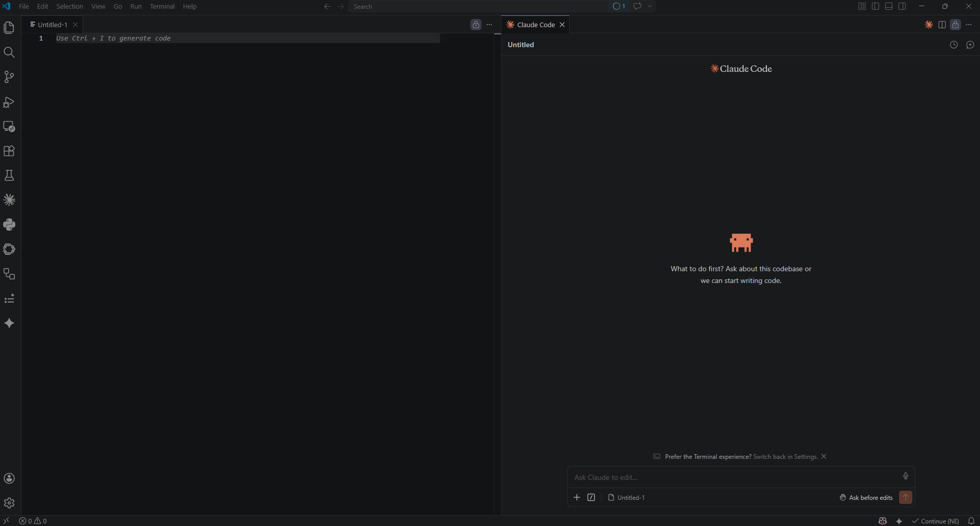Click the remote window indicator in status bar
Viewport: 980px width, 526px height.
[6, 521]
